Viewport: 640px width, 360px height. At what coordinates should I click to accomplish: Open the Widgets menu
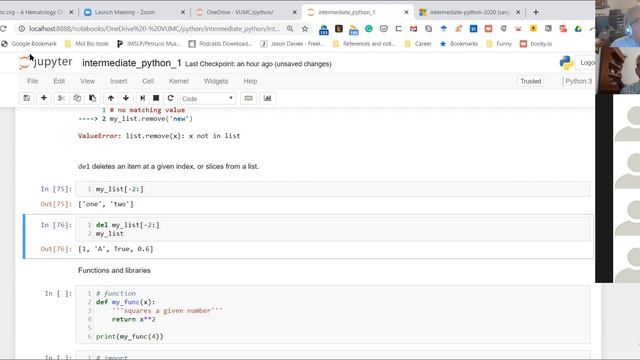point(216,81)
